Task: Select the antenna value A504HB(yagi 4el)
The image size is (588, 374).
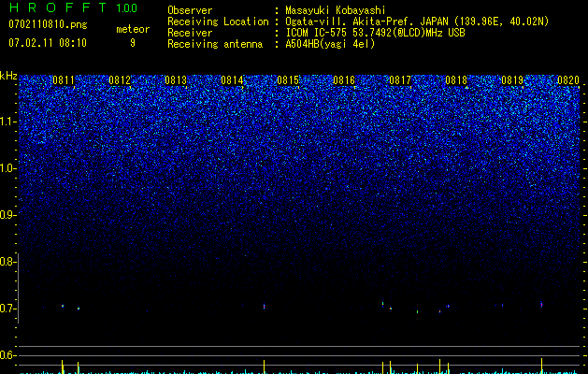Action: coord(330,44)
